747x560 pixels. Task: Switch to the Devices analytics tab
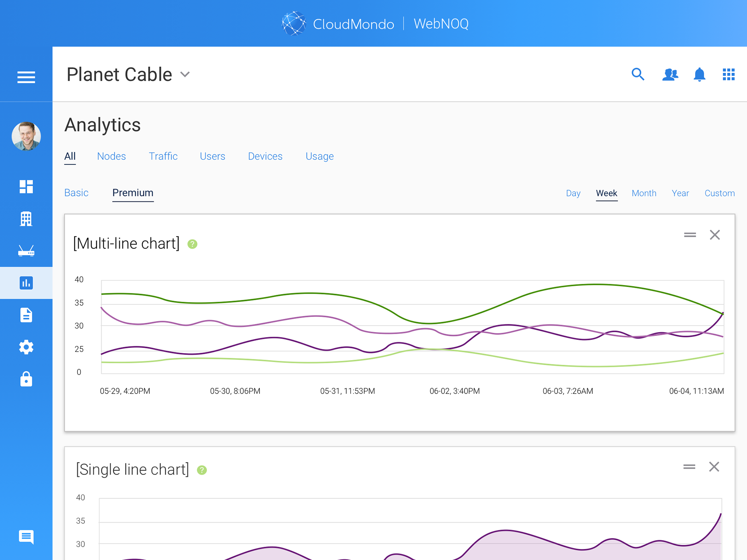point(265,156)
